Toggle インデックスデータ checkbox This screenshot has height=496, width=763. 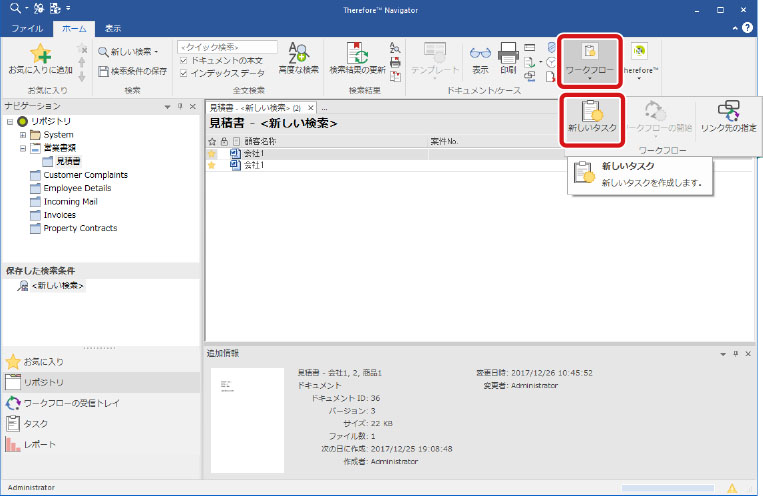[182, 72]
